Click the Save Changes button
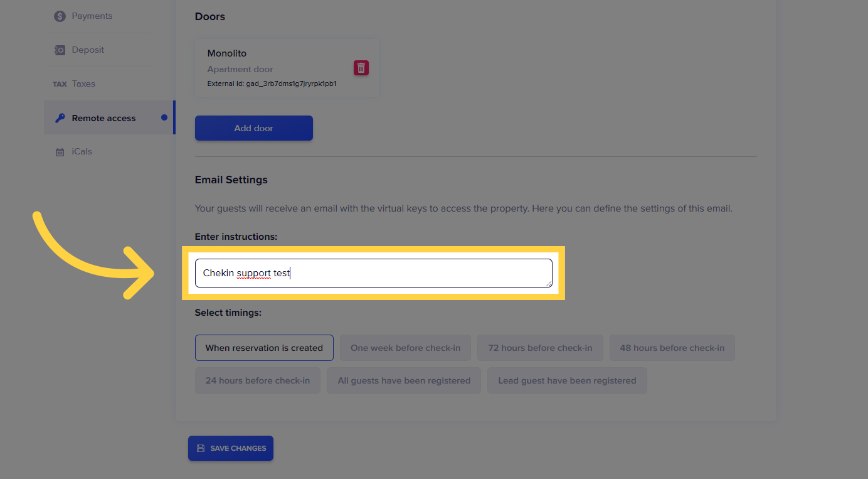This screenshot has height=479, width=868. (231, 448)
